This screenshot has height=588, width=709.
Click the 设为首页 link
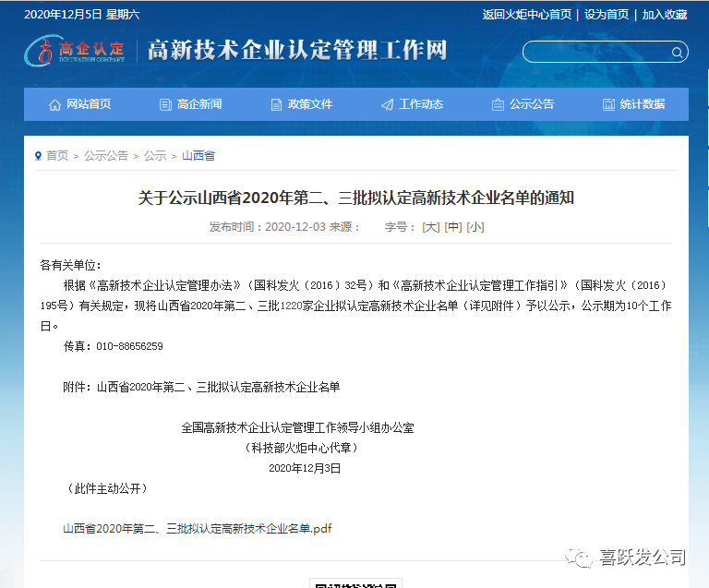[607, 15]
